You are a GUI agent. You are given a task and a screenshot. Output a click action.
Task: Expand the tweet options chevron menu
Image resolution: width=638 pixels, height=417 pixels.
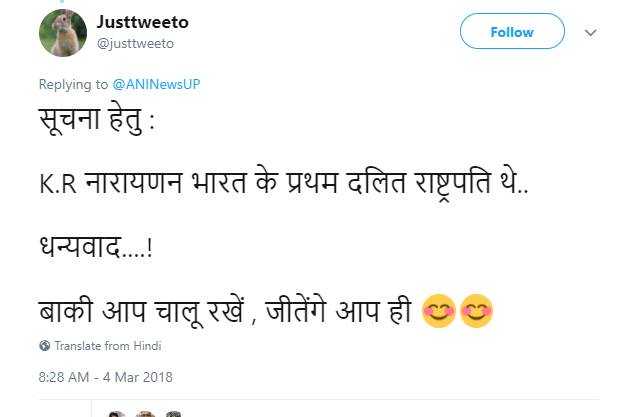click(x=590, y=33)
